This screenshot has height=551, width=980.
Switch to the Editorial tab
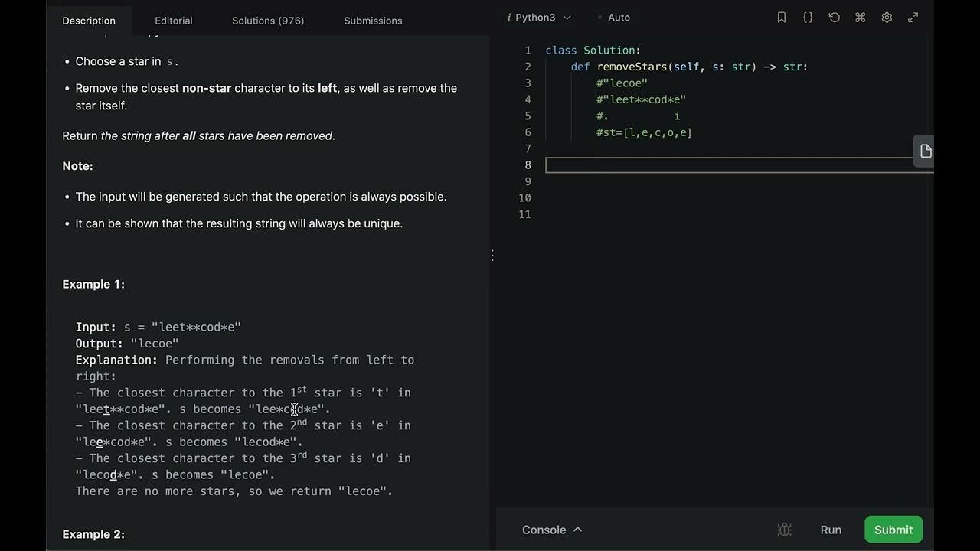tap(174, 21)
